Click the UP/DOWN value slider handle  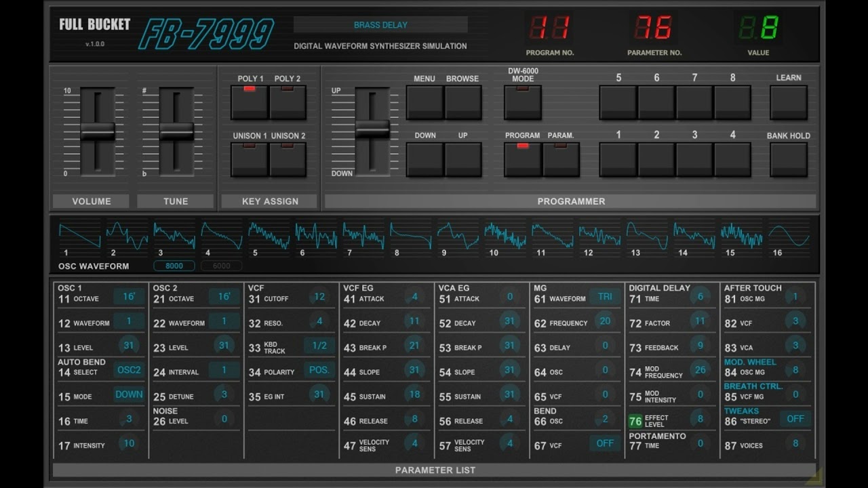(372, 129)
